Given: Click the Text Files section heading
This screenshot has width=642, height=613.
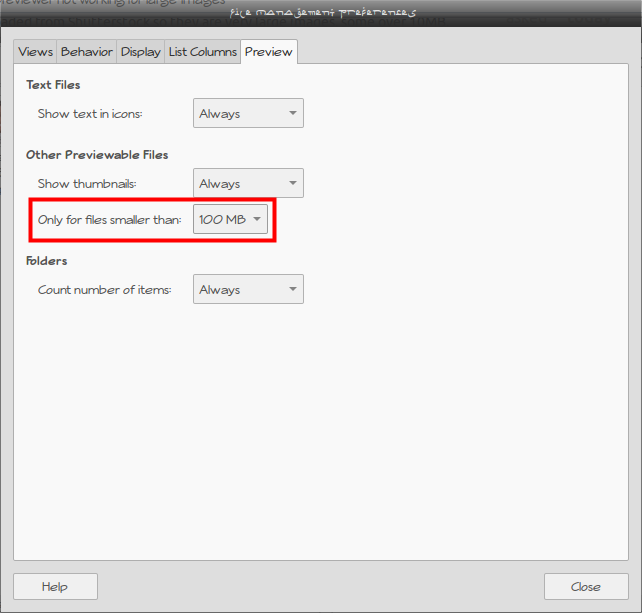Looking at the screenshot, I should [53, 85].
